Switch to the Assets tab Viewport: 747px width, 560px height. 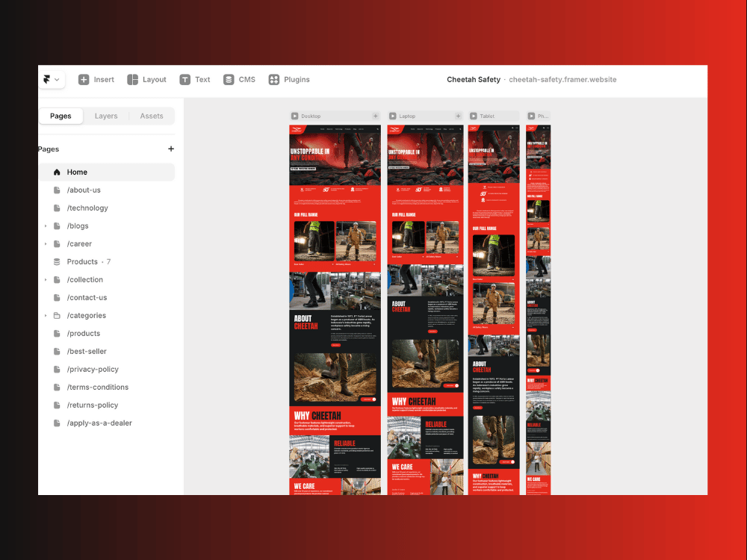click(x=152, y=116)
